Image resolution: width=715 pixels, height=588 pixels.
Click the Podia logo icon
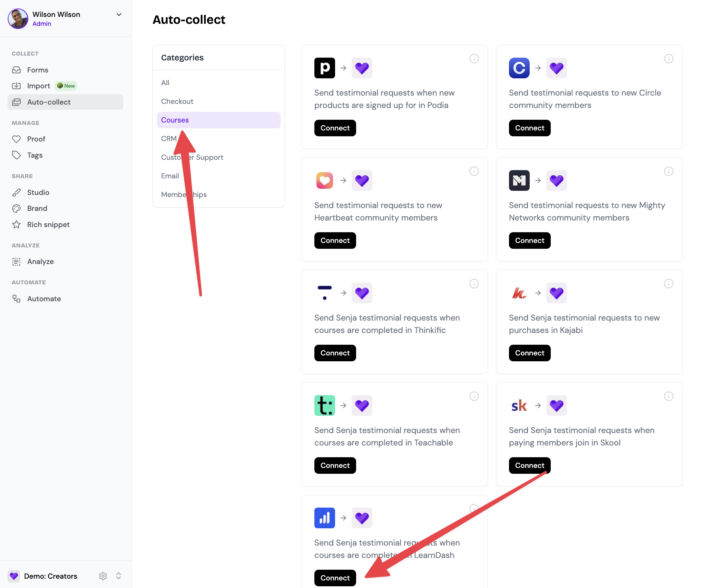(325, 68)
